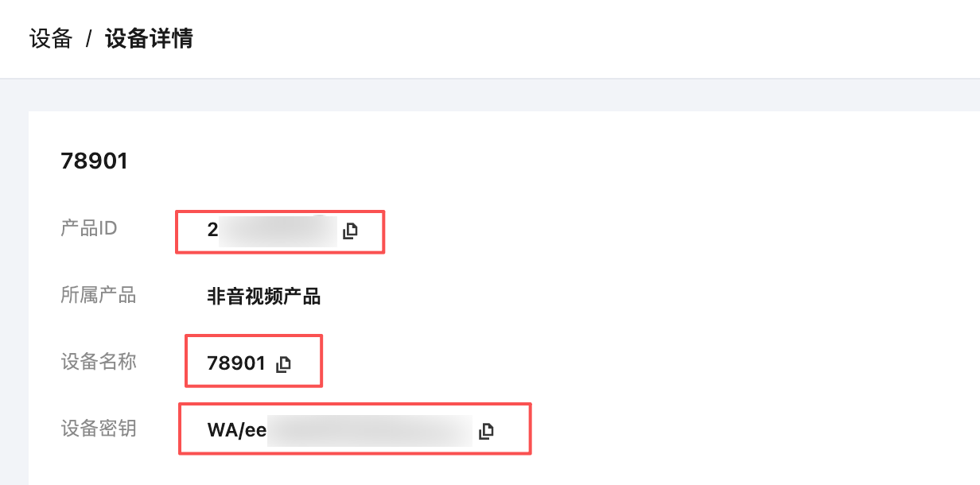980x485 pixels.
Task: Click the bold 78901 card heading
Action: pos(95,161)
